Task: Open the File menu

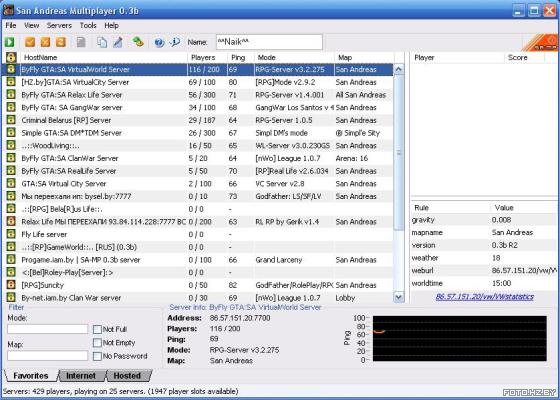Action: click(11, 26)
